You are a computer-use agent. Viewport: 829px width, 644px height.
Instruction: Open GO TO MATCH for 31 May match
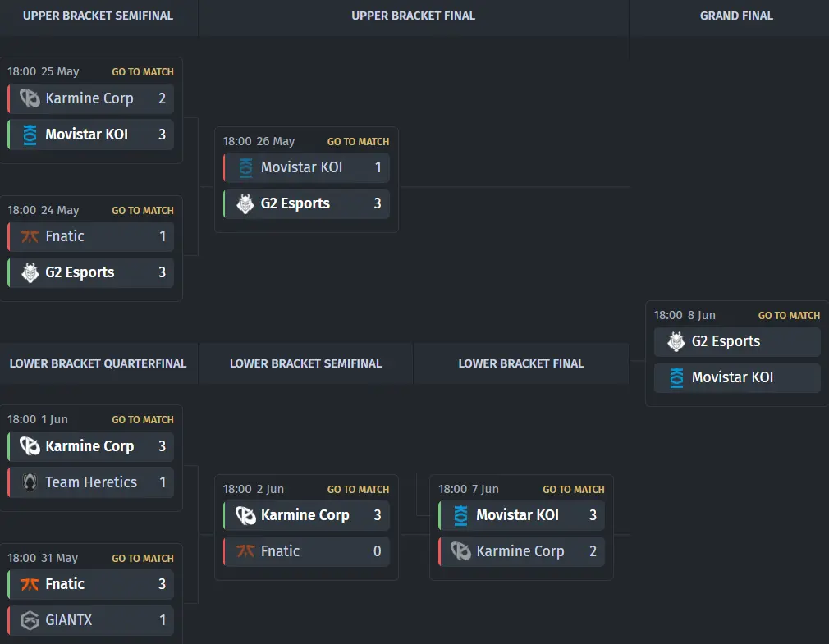[143, 559]
